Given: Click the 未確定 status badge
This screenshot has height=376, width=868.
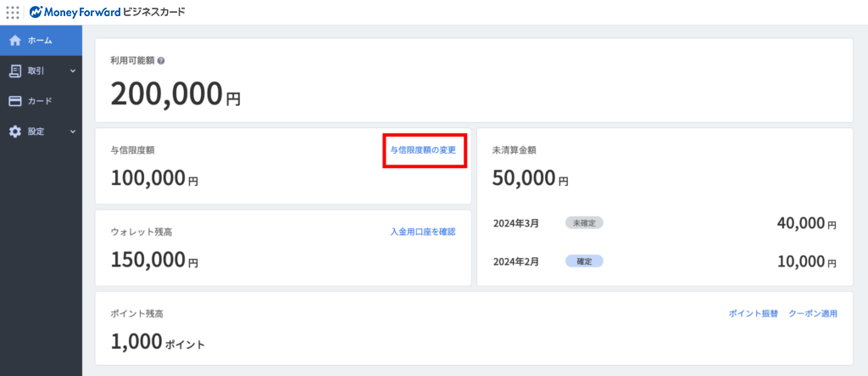Looking at the screenshot, I should 584,222.
